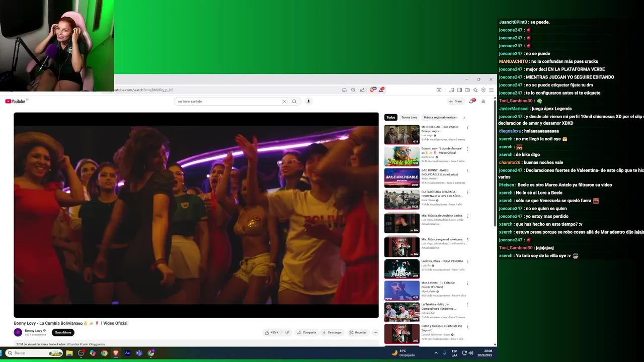Screen dimensions: 644x362
Task: Open GUITARREADA CHAPACA video thumbnail
Action: point(401,199)
